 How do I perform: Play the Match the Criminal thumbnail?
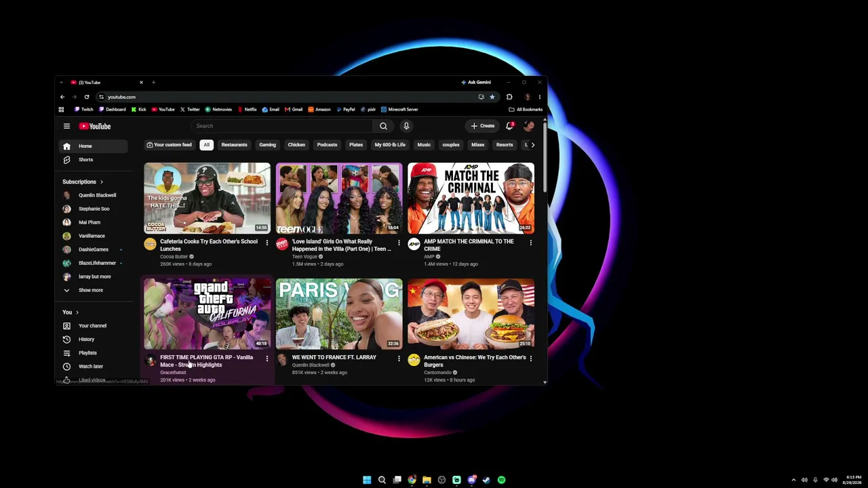click(471, 198)
